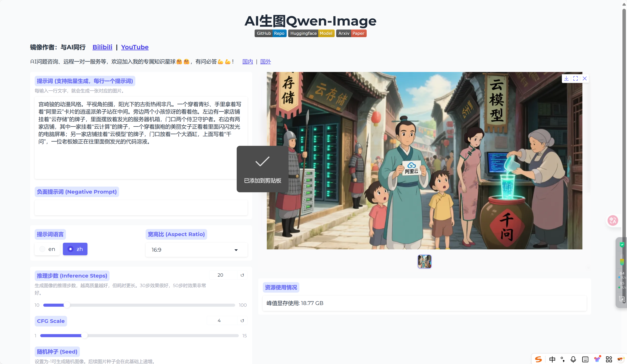Click the large generated anime street image

tap(424, 161)
